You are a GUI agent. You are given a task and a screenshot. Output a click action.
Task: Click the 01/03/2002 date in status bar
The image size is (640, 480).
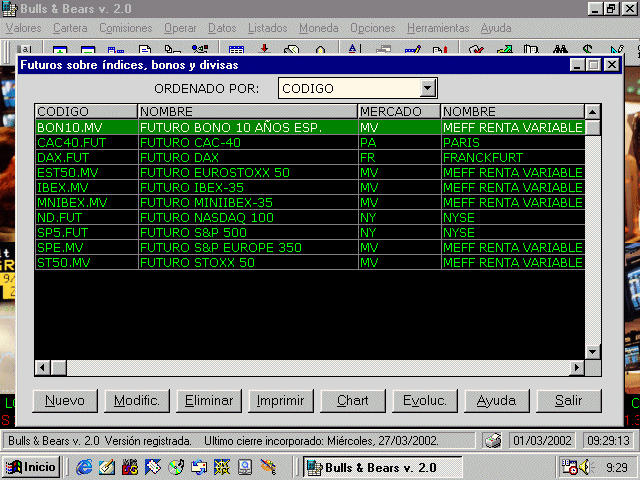coord(542,441)
